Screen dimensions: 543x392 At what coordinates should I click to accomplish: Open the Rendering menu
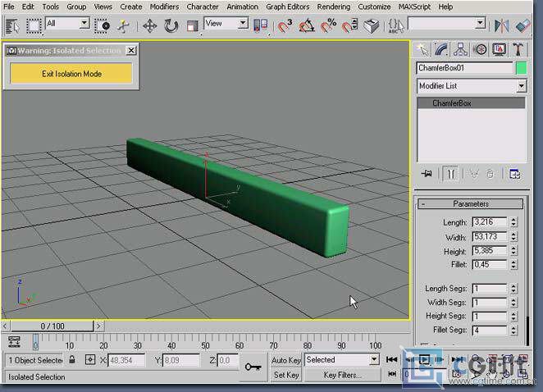[334, 7]
